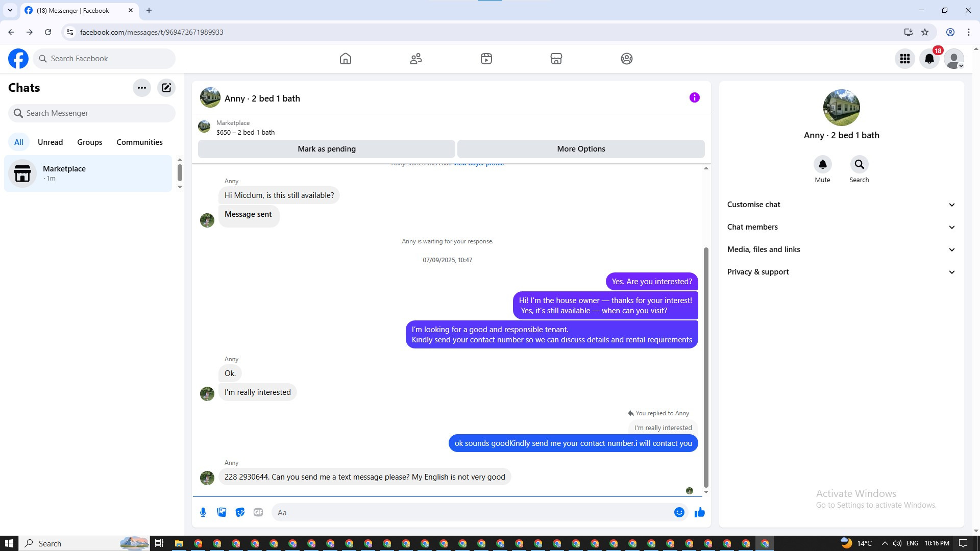Viewport: 980px width, 551px height.
Task: Open the GIF picker icon
Action: tap(258, 512)
